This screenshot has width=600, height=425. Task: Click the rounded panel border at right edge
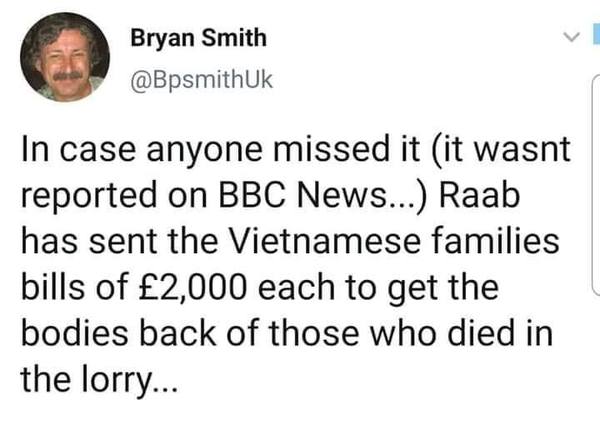pos(596,200)
